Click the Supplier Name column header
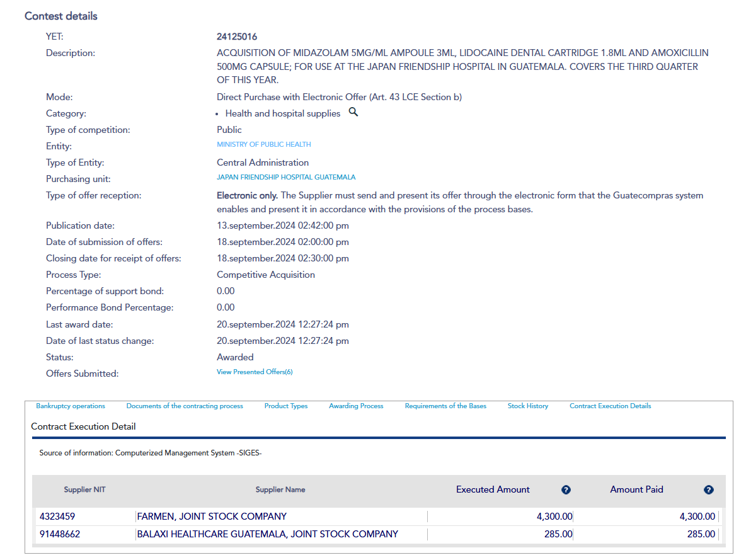This screenshot has height=560, width=746. pos(280,489)
